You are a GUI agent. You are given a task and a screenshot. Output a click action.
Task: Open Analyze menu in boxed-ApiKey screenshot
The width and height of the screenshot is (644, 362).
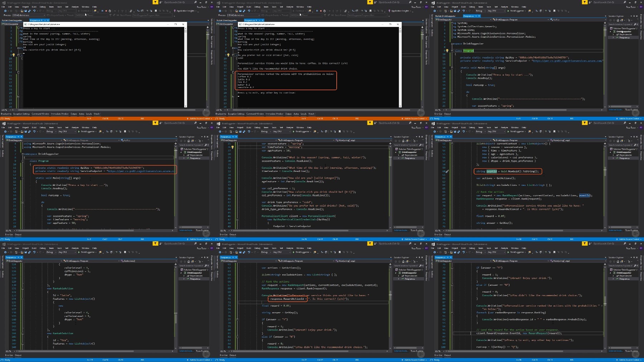point(75,127)
